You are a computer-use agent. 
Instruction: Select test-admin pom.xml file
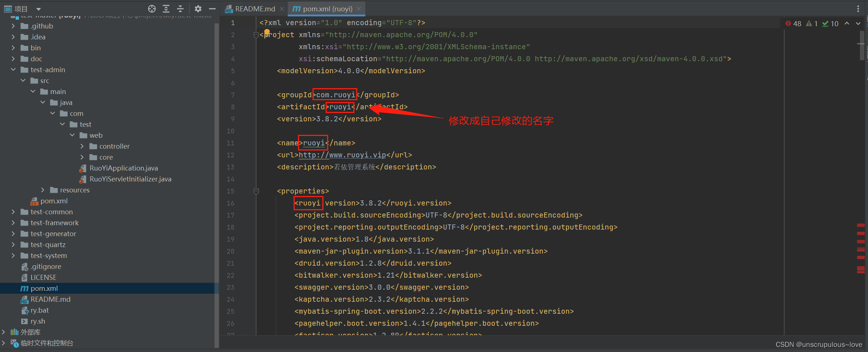point(54,201)
